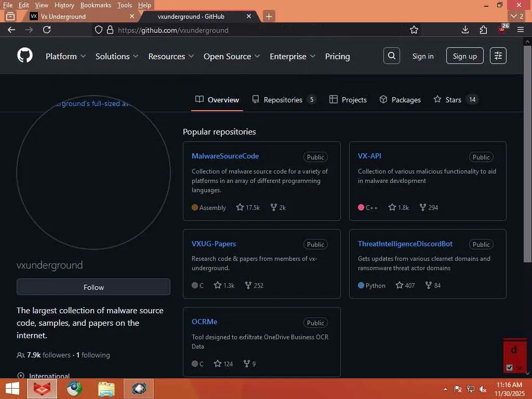Show hidden tray icons arrow
The width and height of the screenshot is (532, 399).
pos(445,389)
